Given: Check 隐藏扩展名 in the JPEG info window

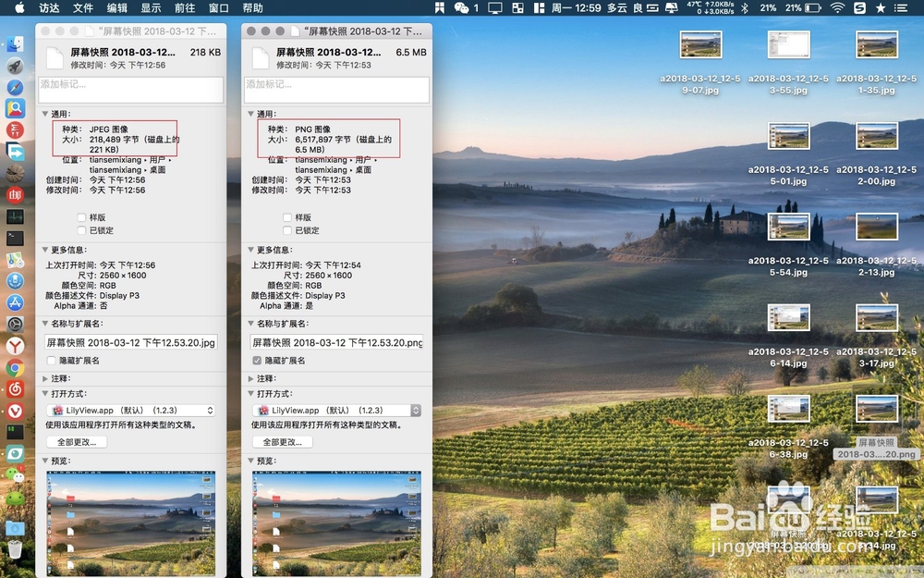Looking at the screenshot, I should [51, 361].
